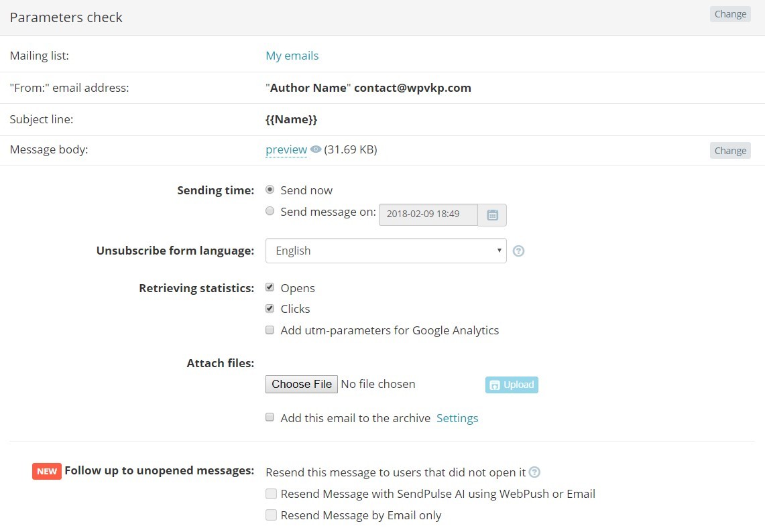Enable utm-parameters for Google Analytics
765x532 pixels.
click(270, 330)
